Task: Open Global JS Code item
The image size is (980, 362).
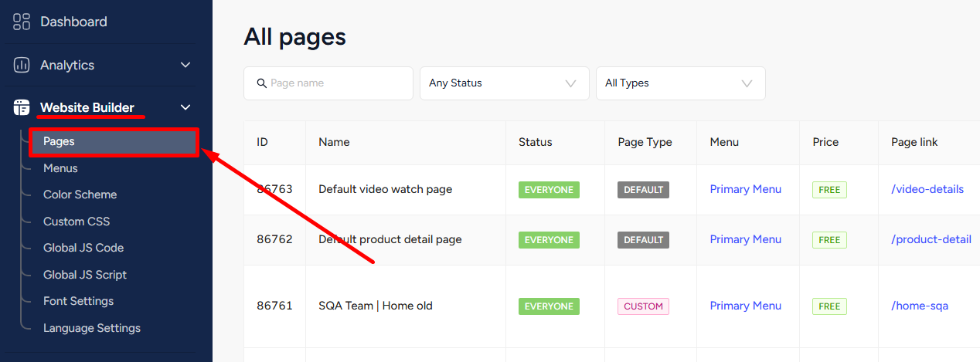Action: (83, 248)
